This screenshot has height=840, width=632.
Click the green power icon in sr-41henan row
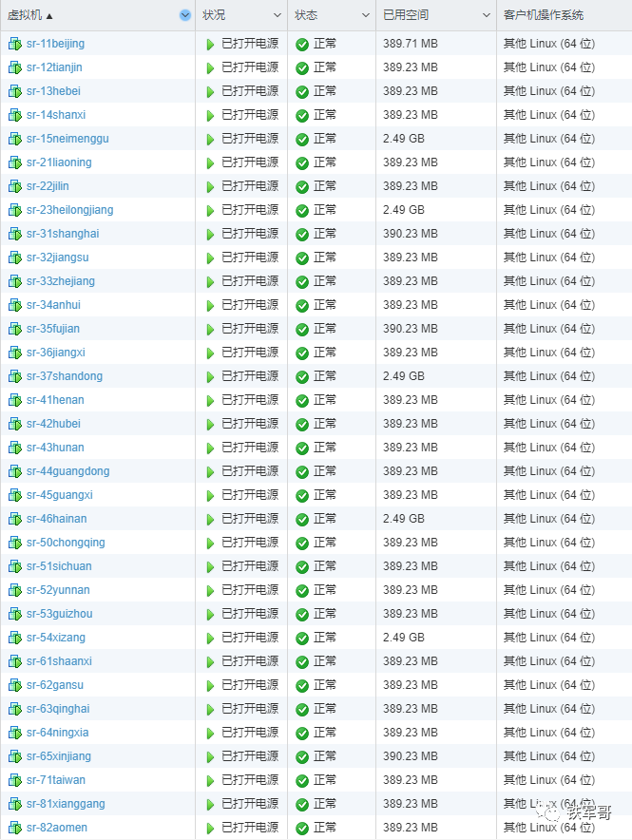[x=210, y=401]
